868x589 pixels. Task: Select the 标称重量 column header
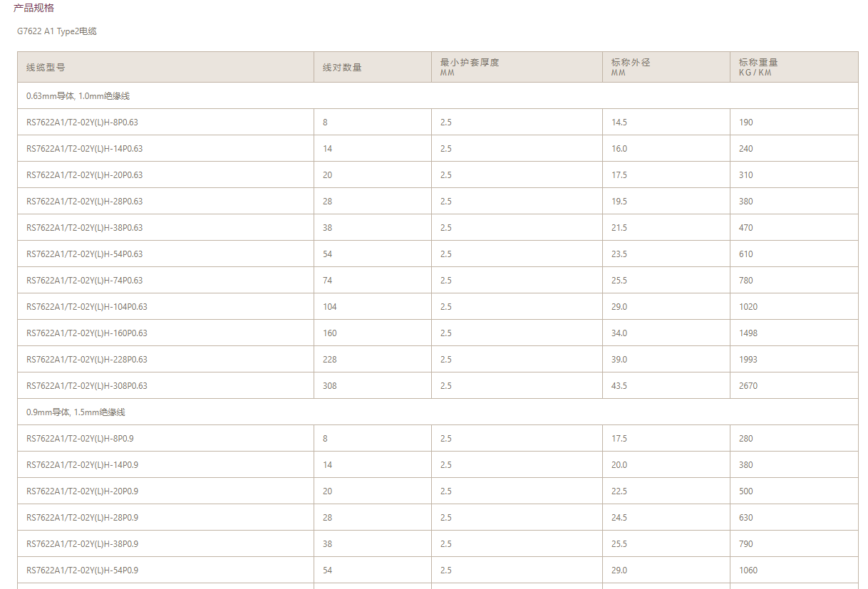pos(758,63)
